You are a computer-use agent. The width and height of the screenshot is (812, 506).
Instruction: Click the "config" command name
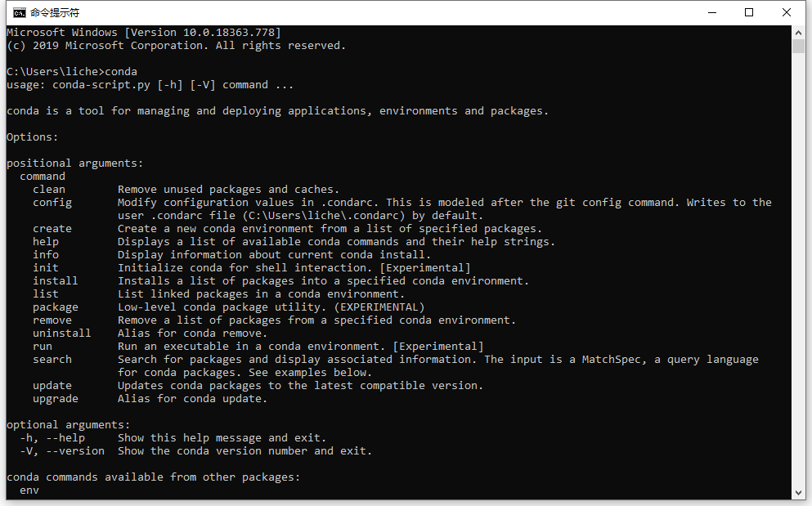tap(52, 203)
